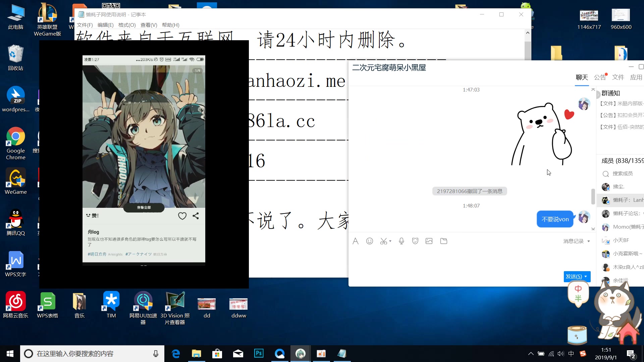
Task: Toggle the 中 IME language indicator in tray
Action: coord(571,354)
